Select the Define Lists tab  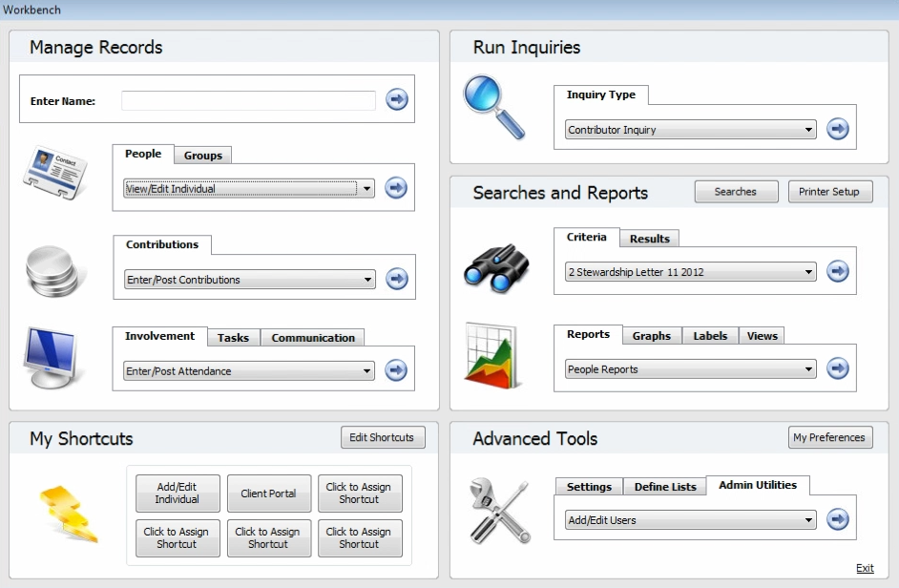pos(665,487)
